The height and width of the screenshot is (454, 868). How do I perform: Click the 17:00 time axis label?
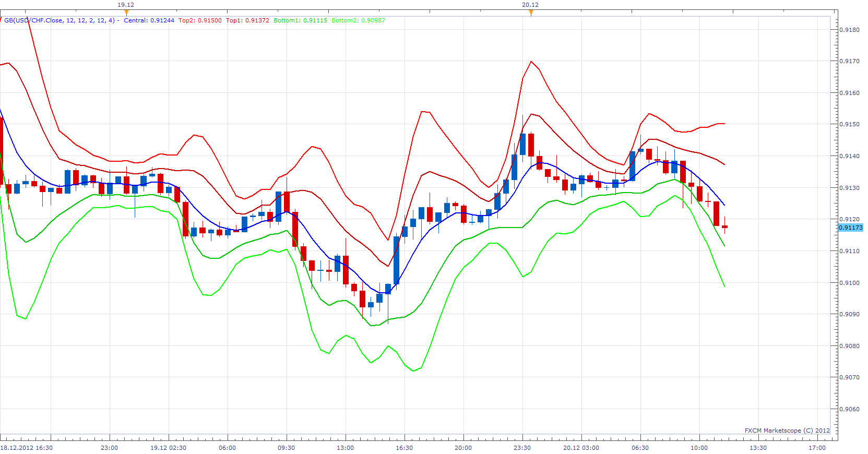click(817, 448)
